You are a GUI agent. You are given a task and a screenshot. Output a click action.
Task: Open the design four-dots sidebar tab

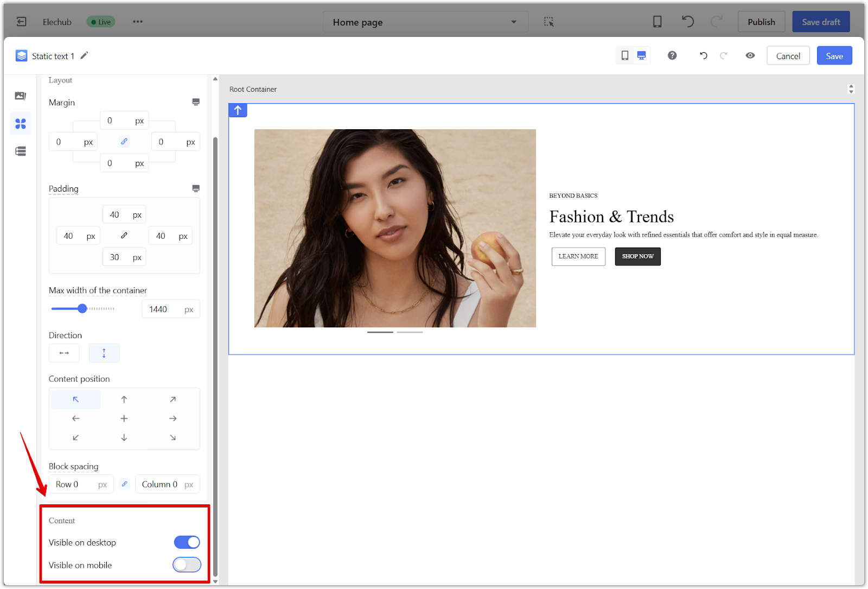coord(21,124)
